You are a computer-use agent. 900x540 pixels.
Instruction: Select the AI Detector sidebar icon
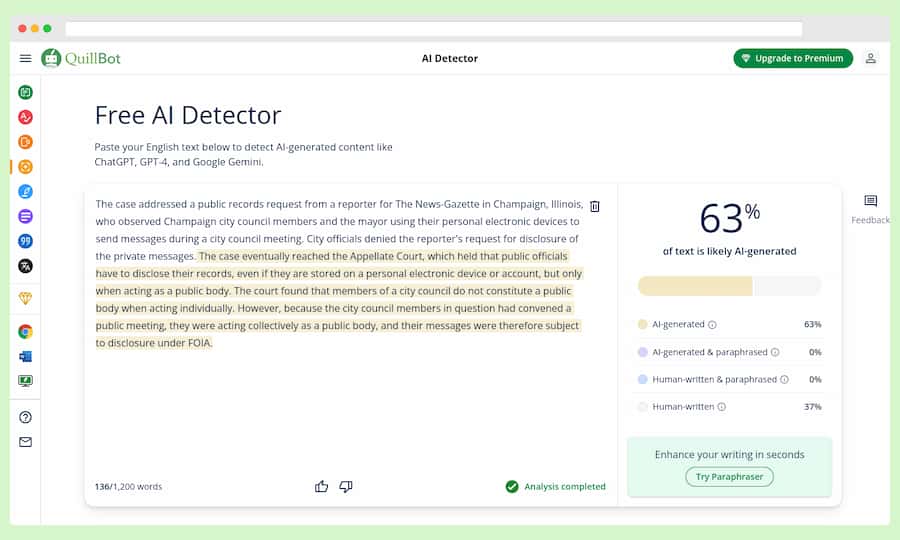pos(25,167)
